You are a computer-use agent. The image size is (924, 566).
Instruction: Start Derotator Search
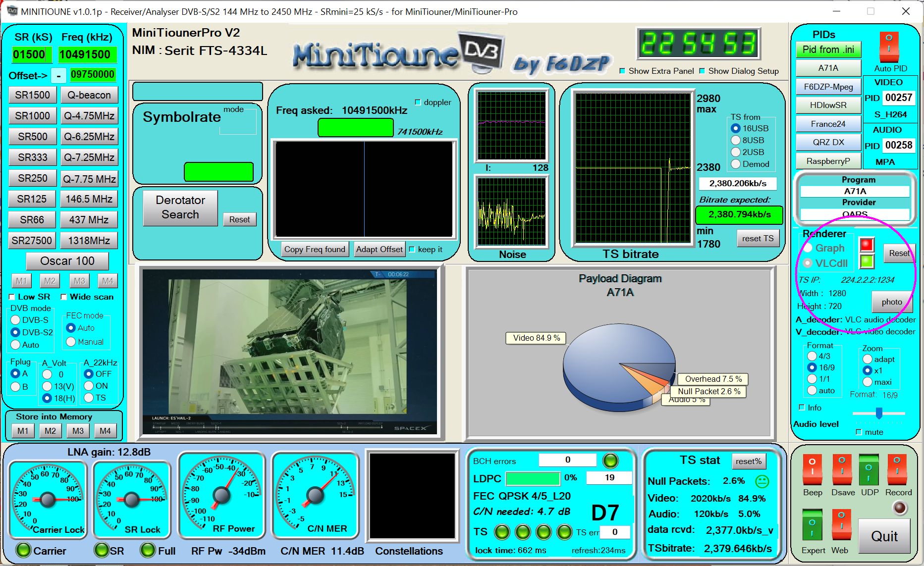tap(180, 208)
